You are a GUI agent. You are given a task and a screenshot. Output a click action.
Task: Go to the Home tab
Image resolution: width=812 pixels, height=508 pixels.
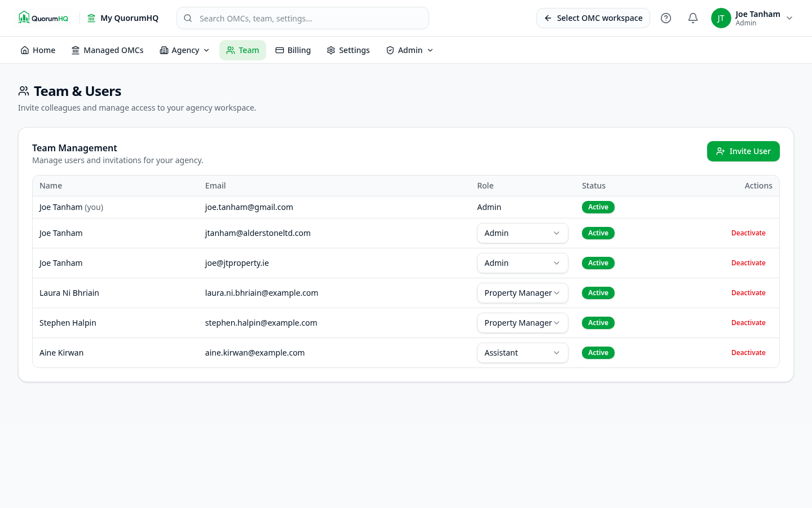pos(38,50)
